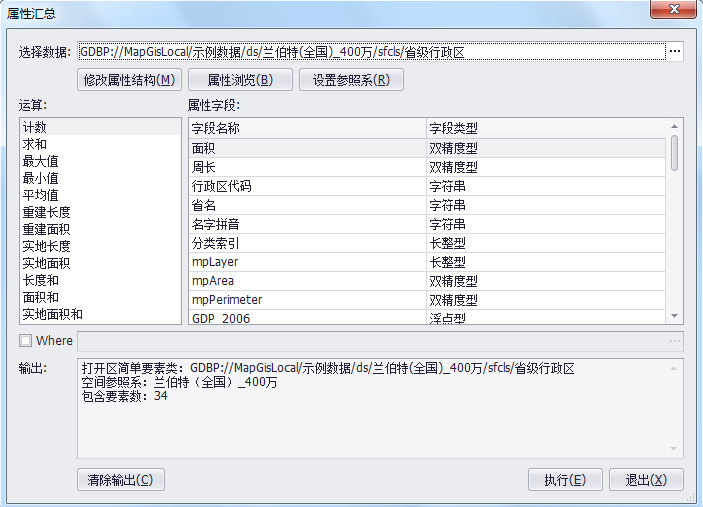The image size is (703, 507).
Task: Sort by 字段名称 column header
Action: (x=305, y=128)
